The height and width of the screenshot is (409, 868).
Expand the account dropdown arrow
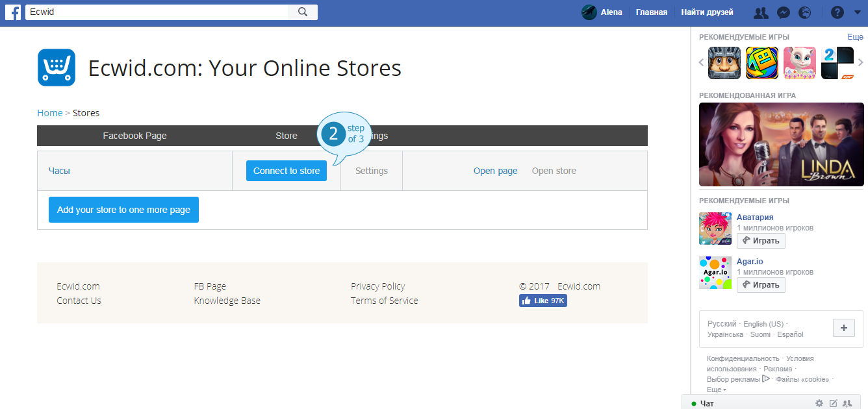pos(856,12)
